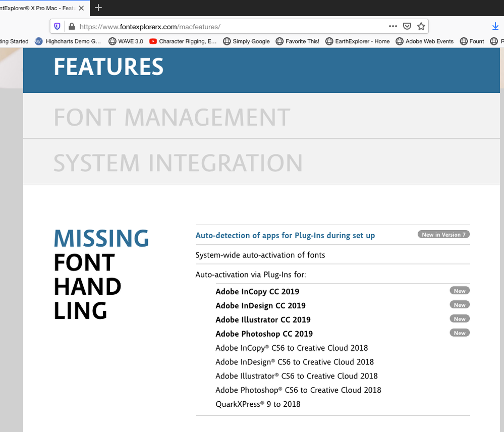Click Adobe InDesign CC 2019 entry
This screenshot has width=504, height=432.
click(x=260, y=306)
